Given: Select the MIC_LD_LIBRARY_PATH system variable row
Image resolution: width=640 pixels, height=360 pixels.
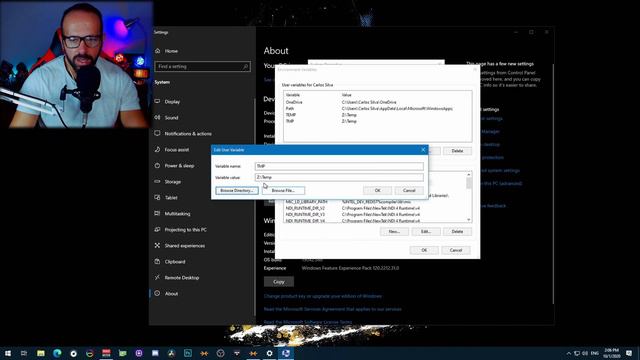Looking at the screenshot, I should 376,202.
